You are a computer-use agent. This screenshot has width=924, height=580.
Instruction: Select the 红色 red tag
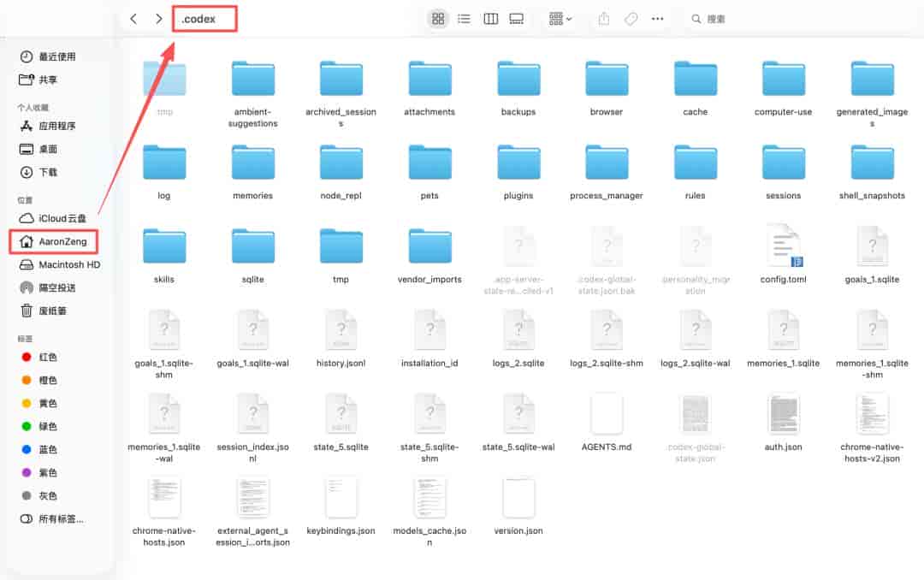(38, 358)
